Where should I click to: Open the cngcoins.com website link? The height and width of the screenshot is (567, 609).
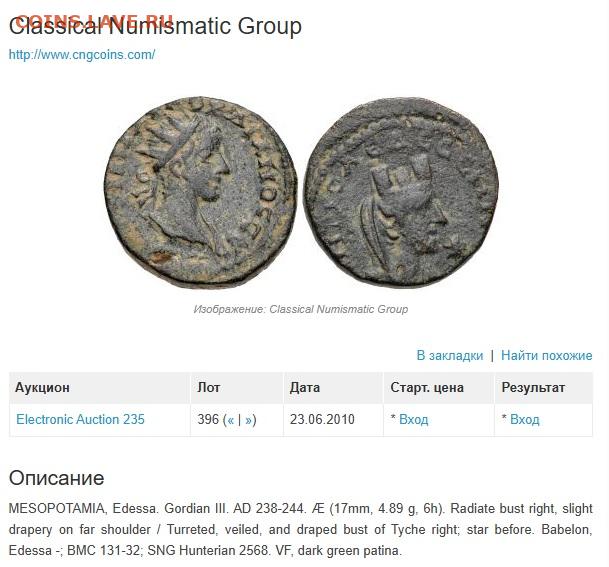[82, 54]
